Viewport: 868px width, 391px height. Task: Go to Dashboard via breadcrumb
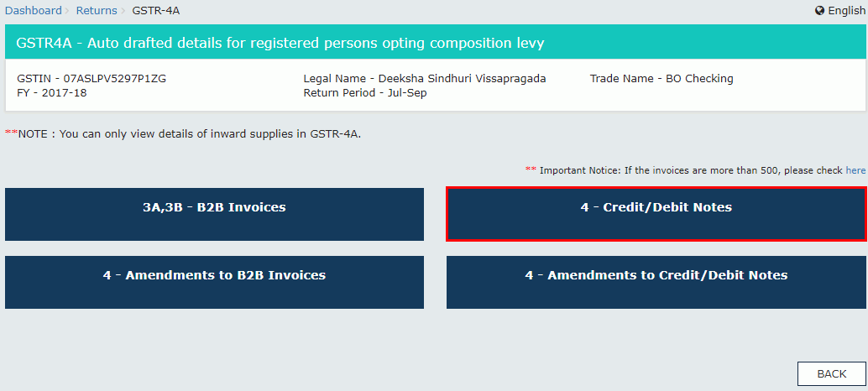click(x=34, y=11)
